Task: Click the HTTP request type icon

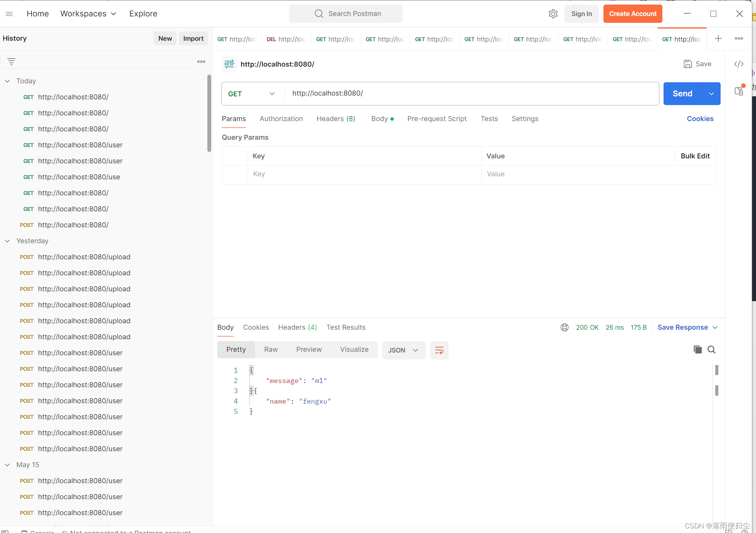Action: pyautogui.click(x=229, y=64)
